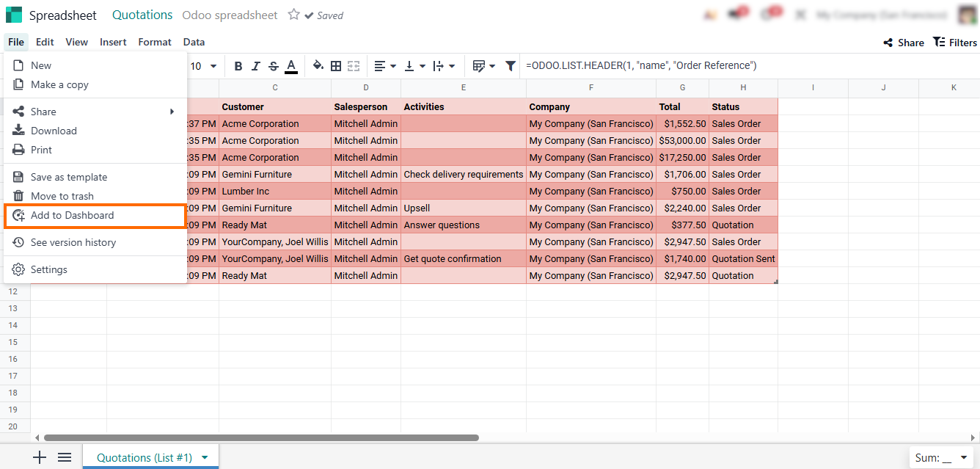Toggle strikethrough formatting
The width and height of the screenshot is (980, 469).
(274, 66)
